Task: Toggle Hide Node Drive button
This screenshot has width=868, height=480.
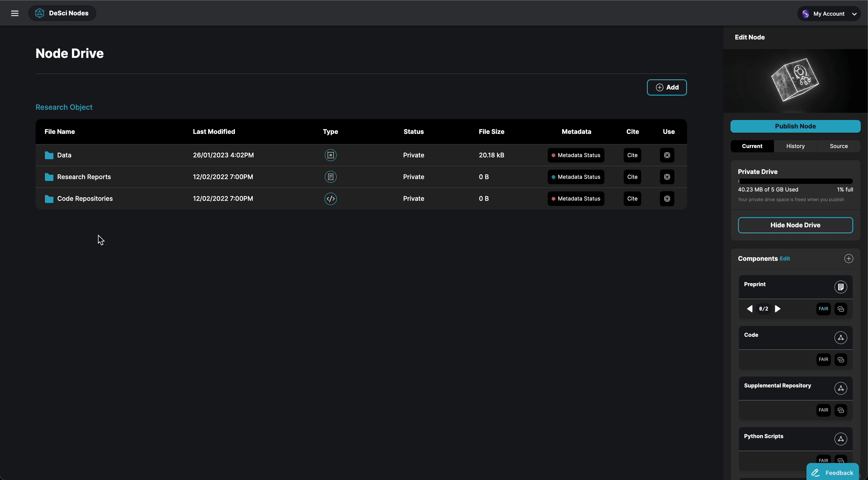Action: tap(795, 225)
